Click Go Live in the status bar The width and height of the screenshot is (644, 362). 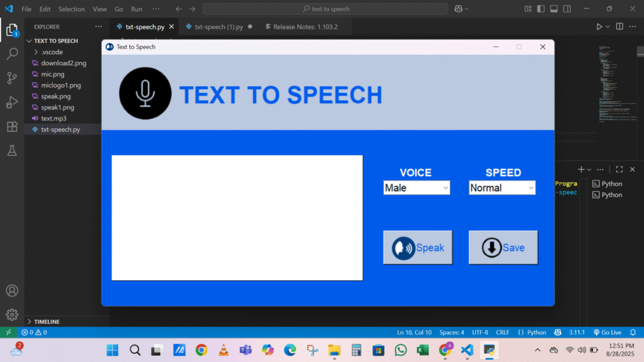[x=607, y=332]
